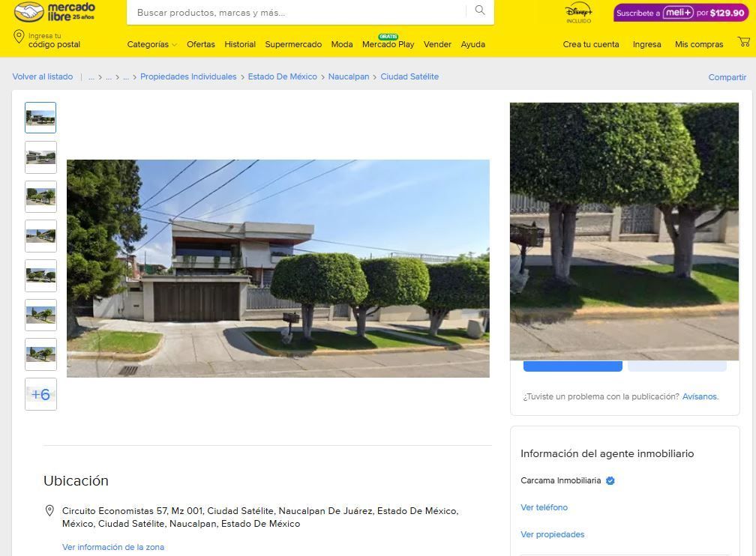The height and width of the screenshot is (556, 756).
Task: Go to the Supermercado section
Action: (293, 44)
